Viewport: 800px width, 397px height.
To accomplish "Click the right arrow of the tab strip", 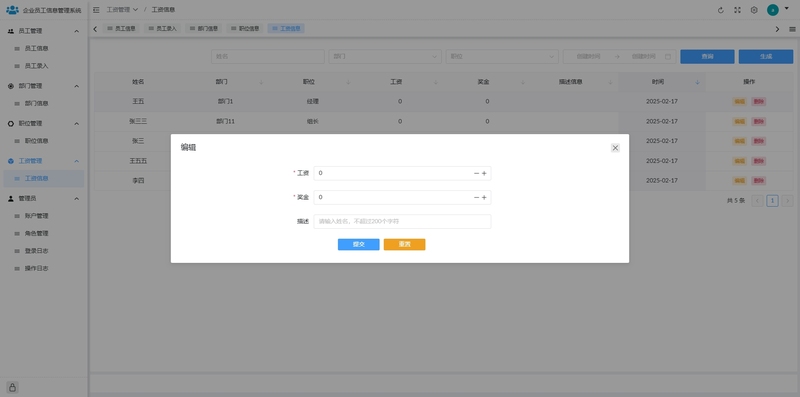I will pyautogui.click(x=778, y=29).
